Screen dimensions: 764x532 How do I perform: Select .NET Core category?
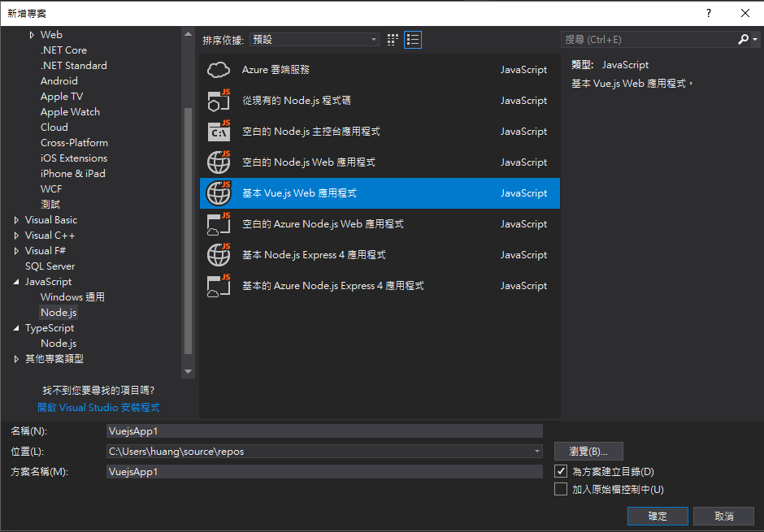click(64, 50)
